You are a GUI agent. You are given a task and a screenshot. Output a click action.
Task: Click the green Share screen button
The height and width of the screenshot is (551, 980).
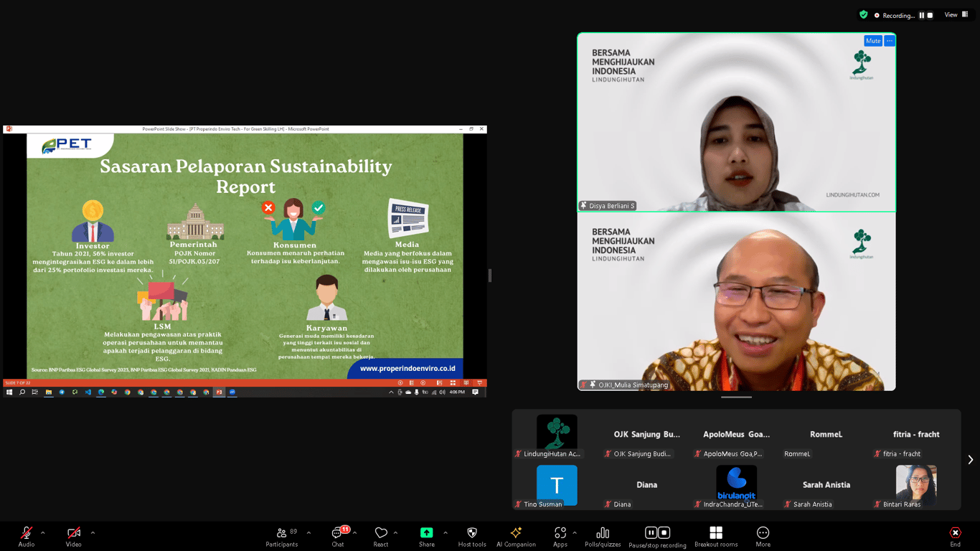pos(427,536)
